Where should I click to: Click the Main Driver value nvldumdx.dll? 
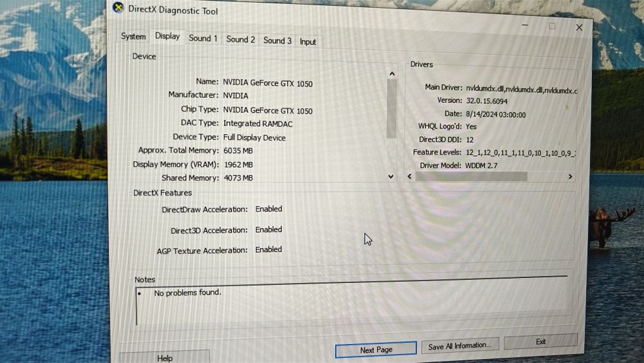[521, 89]
